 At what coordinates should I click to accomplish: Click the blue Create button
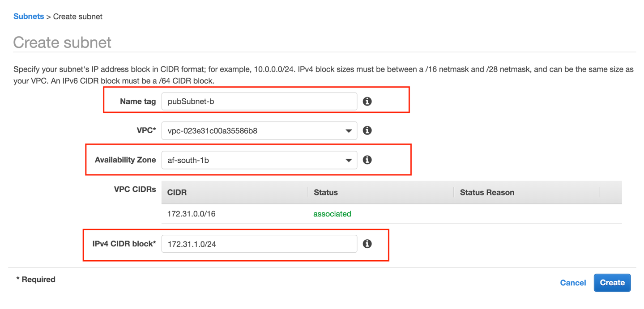(x=612, y=283)
